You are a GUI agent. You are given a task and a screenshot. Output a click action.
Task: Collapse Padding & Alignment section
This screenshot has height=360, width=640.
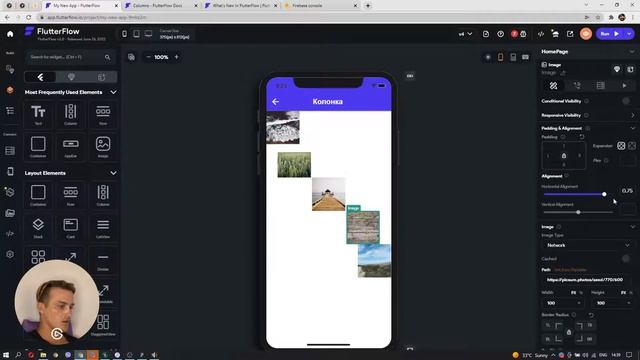pyautogui.click(x=632, y=128)
